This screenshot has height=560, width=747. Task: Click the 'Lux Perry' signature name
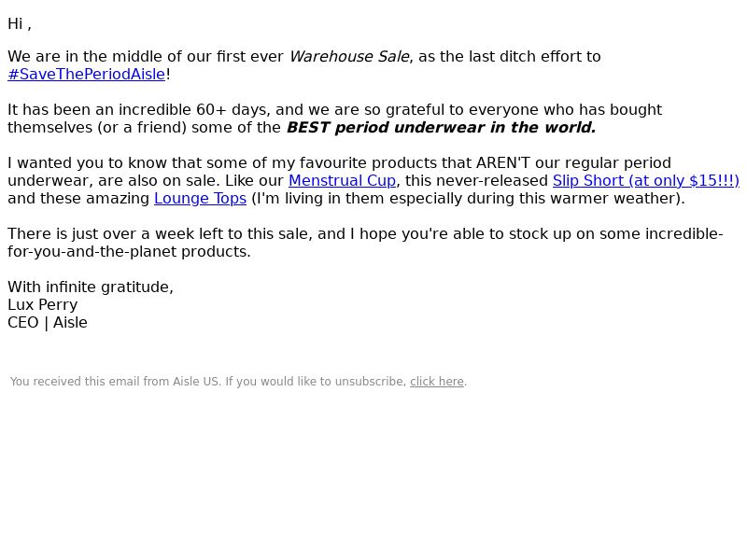tap(42, 305)
